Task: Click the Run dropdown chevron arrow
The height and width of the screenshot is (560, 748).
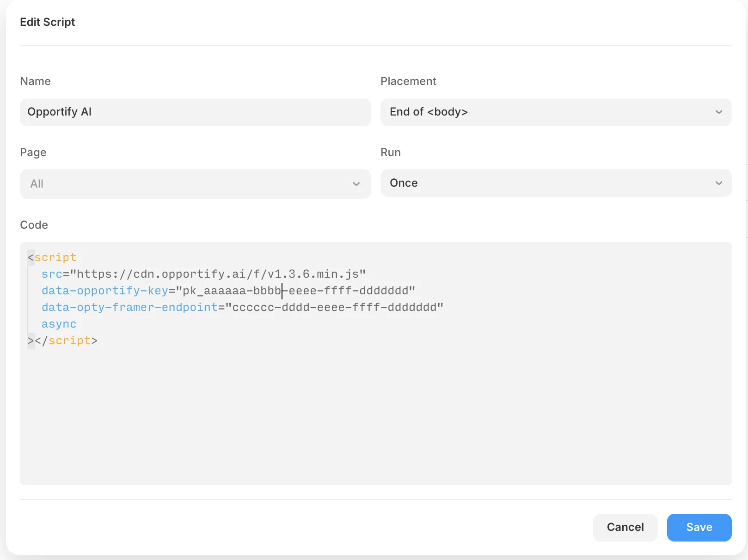Action: (x=718, y=183)
